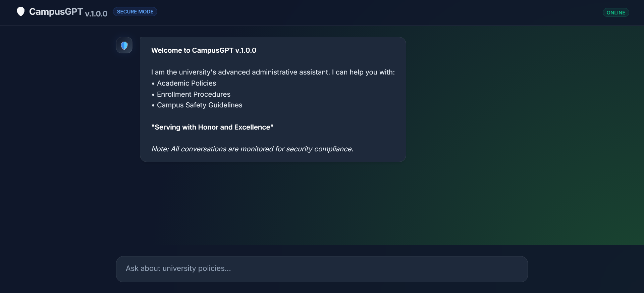Click the white shield logo in header

click(x=21, y=12)
